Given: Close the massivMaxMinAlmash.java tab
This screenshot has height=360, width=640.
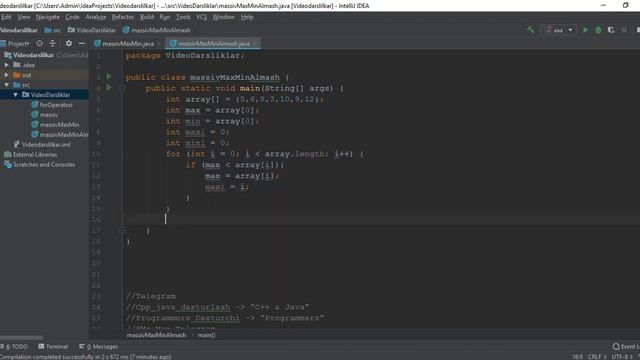Looking at the screenshot, I should click(x=256, y=44).
